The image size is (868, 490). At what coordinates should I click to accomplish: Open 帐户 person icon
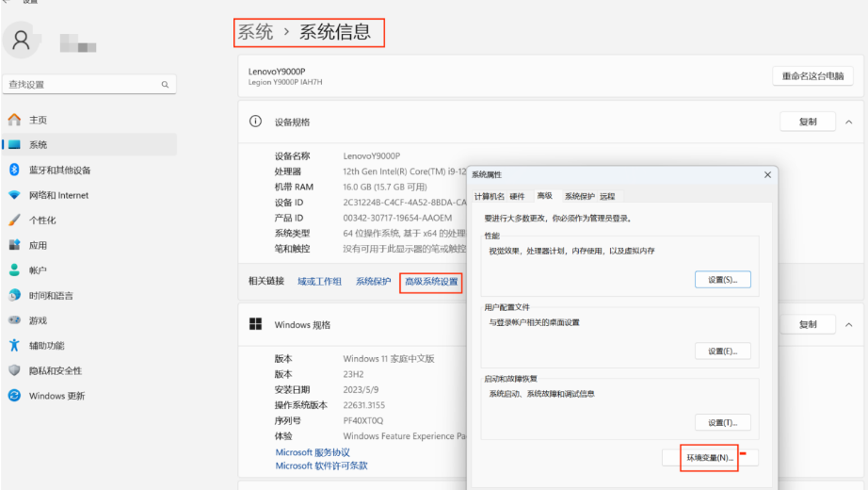tap(14, 269)
